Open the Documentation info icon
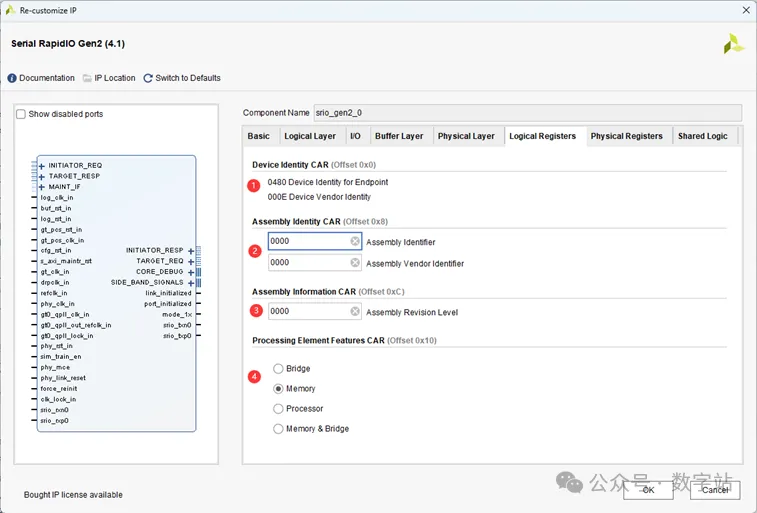 [12, 78]
